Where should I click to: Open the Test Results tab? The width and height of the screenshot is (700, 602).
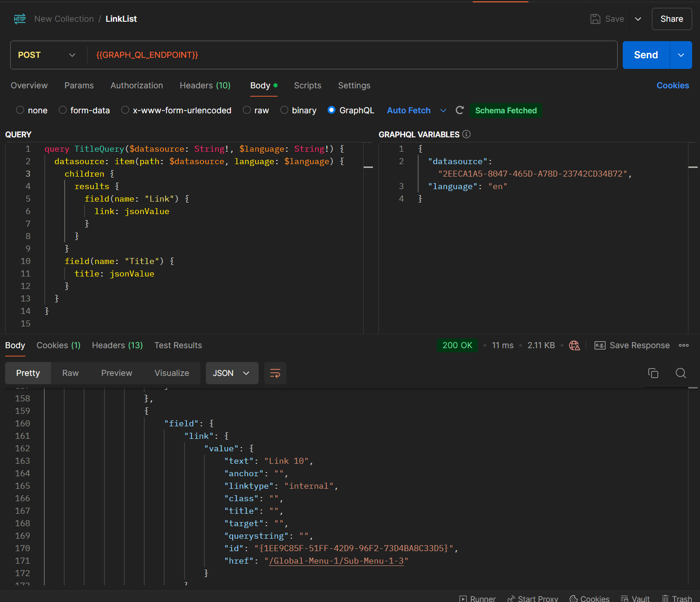(178, 345)
